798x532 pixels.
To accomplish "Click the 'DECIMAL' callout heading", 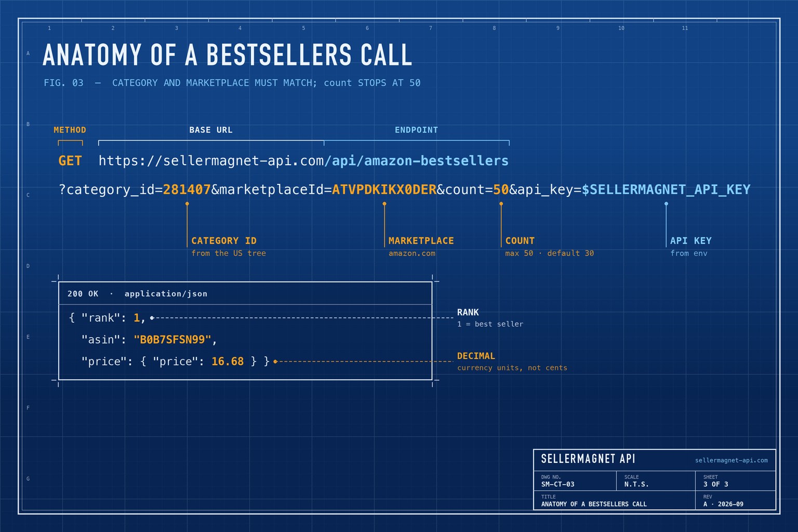I will 476,356.
